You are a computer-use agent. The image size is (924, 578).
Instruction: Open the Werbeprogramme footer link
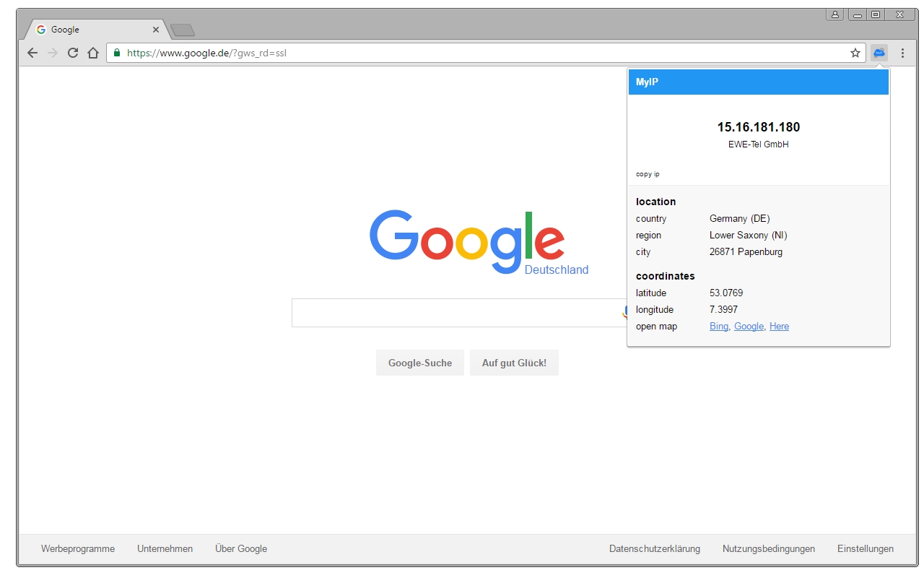78,549
